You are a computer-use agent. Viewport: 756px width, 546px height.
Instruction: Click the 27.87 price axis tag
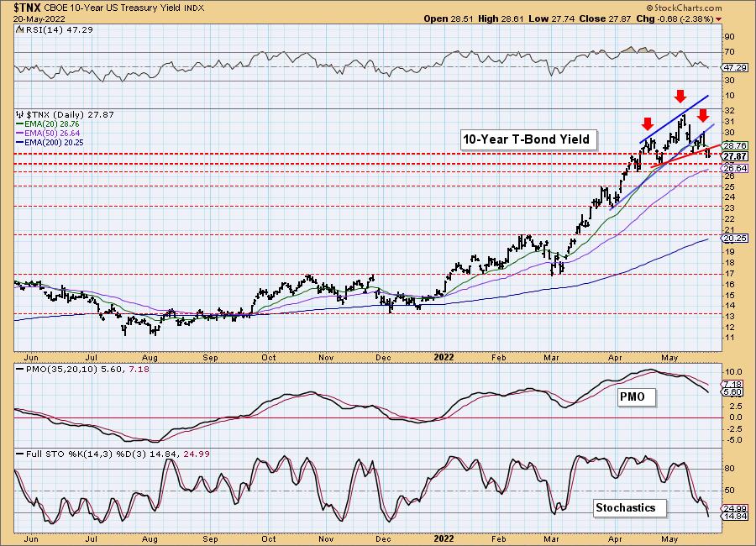click(x=735, y=156)
